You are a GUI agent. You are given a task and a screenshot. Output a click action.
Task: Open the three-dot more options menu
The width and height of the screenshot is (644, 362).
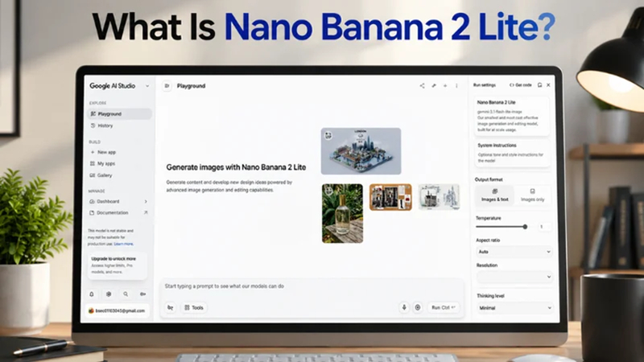(x=456, y=86)
